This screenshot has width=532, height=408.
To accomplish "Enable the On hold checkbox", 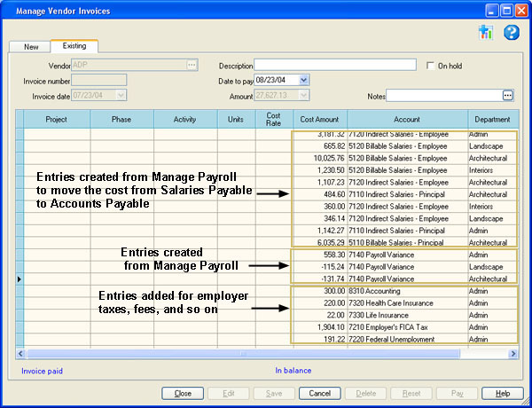I will coord(431,66).
